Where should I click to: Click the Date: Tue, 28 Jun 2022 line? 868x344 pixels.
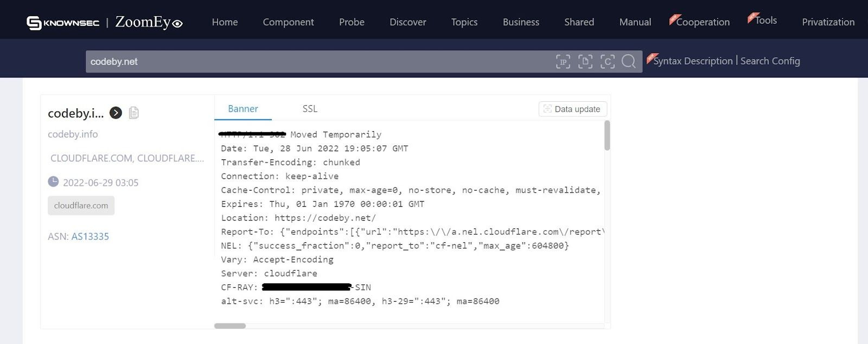315,148
